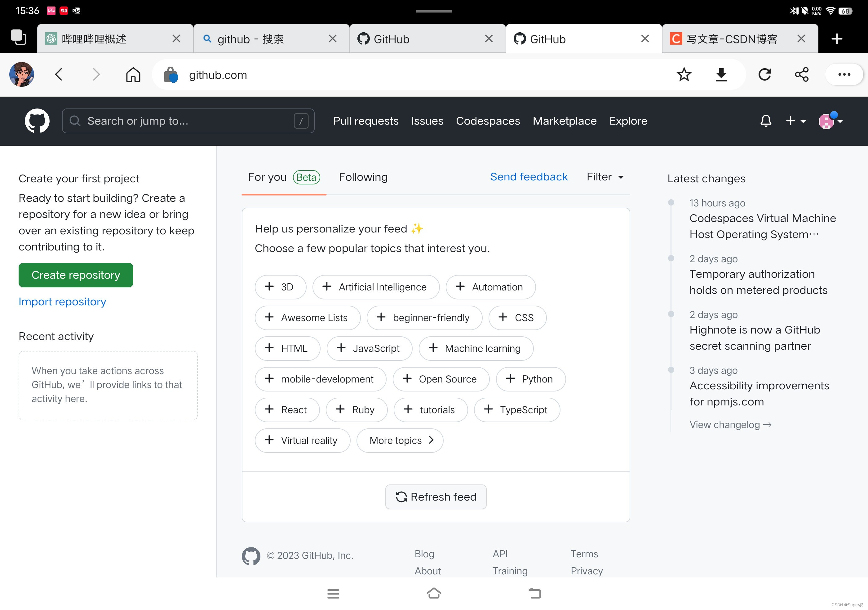The image size is (868, 610).
Task: Tap the share icon in browser toolbar
Action: 801,74
